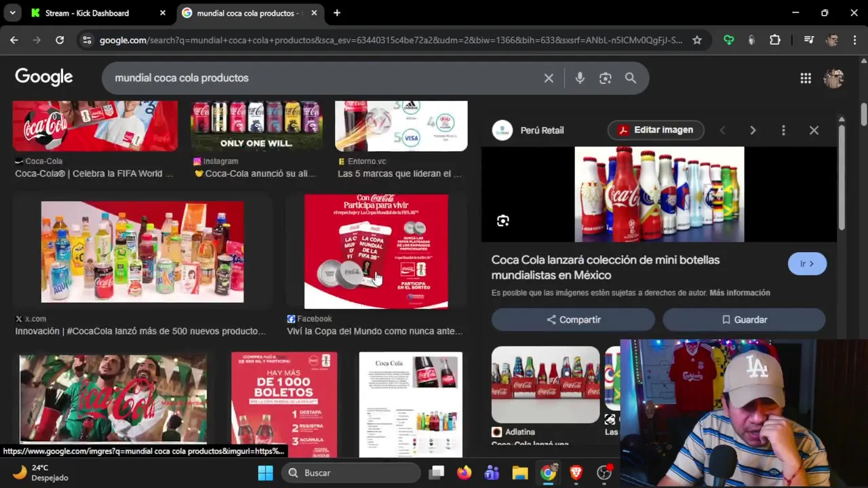
Task: Focus the browser address bar
Action: (391, 40)
